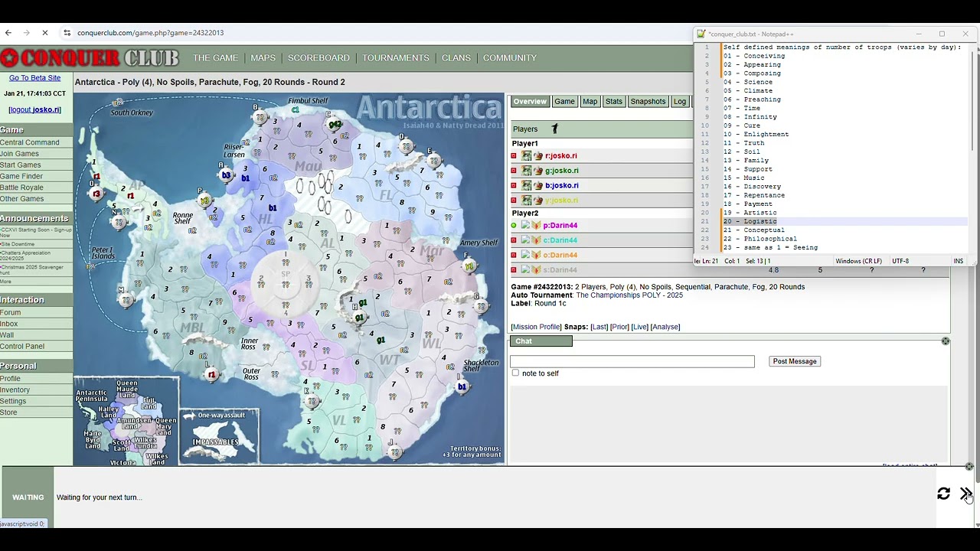Click the refresh icon in bottom action bar

pos(943,494)
